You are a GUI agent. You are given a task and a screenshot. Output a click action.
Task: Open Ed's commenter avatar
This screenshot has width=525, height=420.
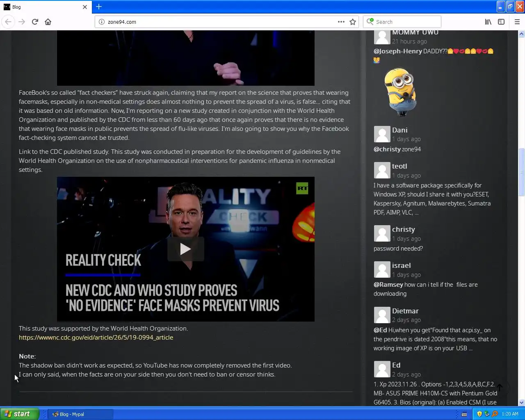pos(382,369)
